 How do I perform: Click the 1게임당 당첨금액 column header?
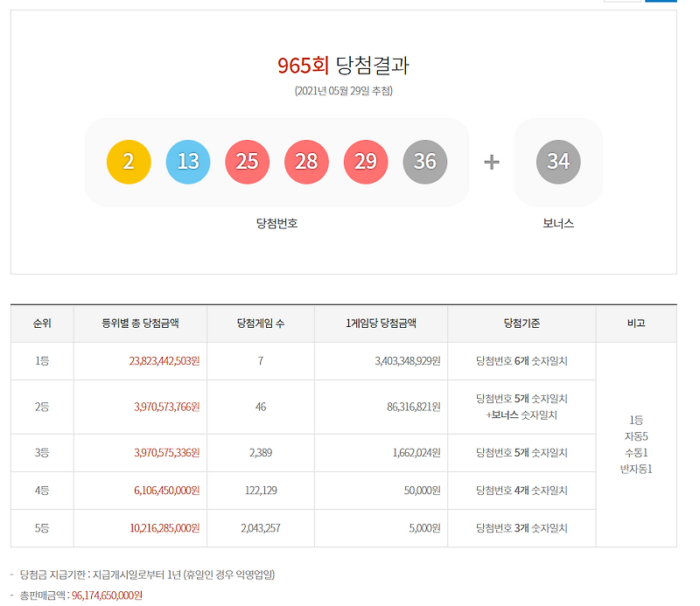pyautogui.click(x=381, y=324)
